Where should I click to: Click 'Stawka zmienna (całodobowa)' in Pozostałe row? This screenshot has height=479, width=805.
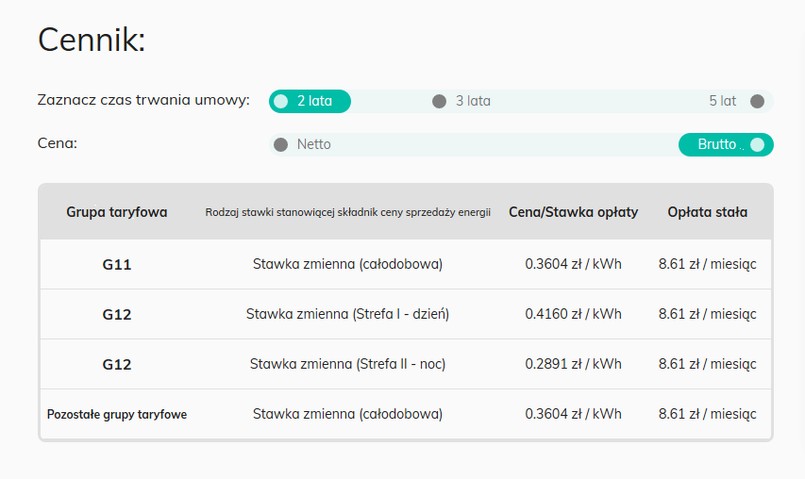348,414
